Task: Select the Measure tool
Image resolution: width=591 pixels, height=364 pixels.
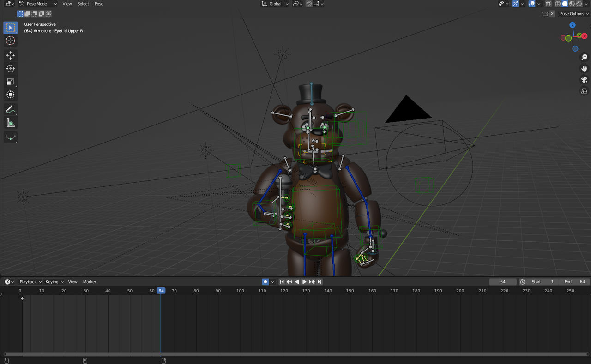Action: click(10, 123)
